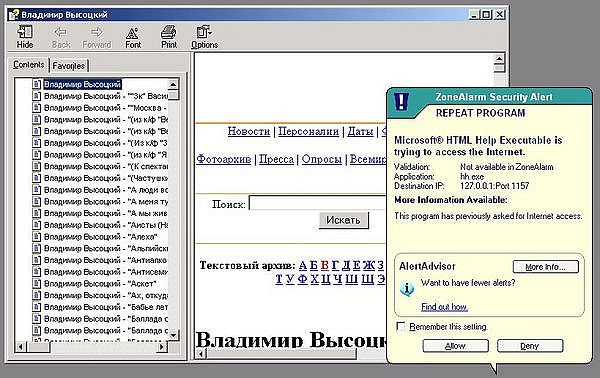Screen dimensions: 600x378
Task: Click the contents tree scroll-up arrow
Action: click(x=173, y=84)
